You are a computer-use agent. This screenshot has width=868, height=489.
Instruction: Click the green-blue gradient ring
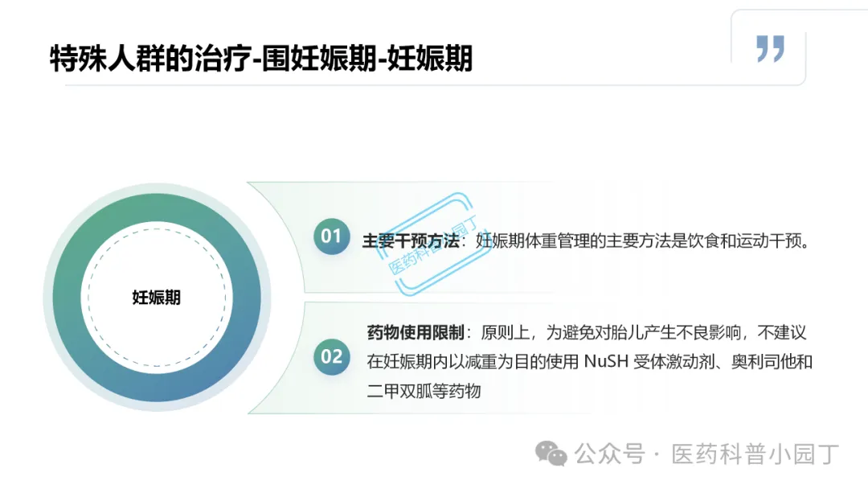click(157, 298)
